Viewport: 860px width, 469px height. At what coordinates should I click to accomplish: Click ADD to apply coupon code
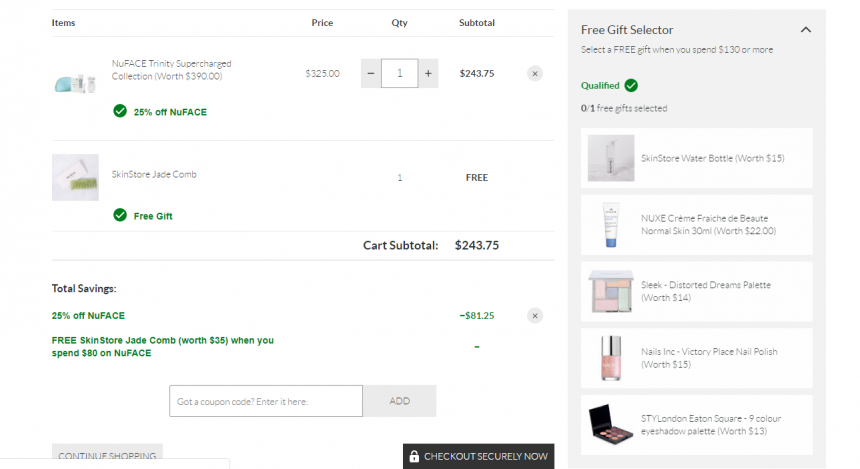399,401
